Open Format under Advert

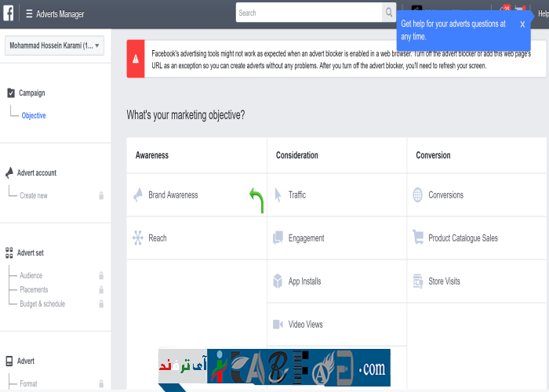[x=28, y=383]
